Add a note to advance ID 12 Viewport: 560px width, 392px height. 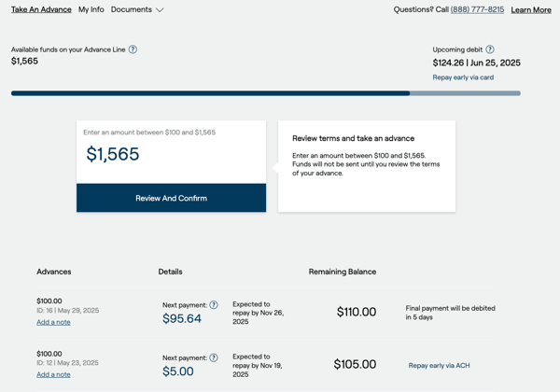tap(53, 374)
